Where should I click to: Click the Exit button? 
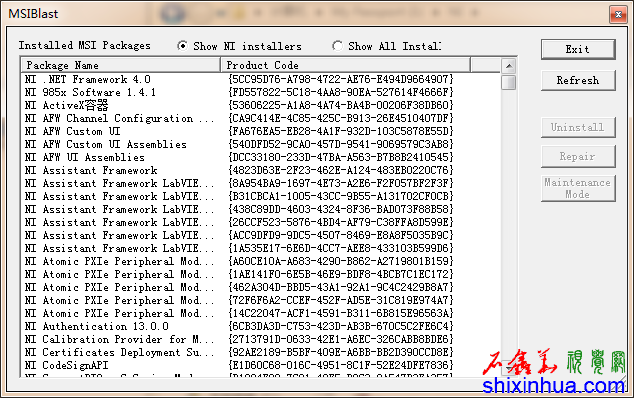(x=578, y=49)
